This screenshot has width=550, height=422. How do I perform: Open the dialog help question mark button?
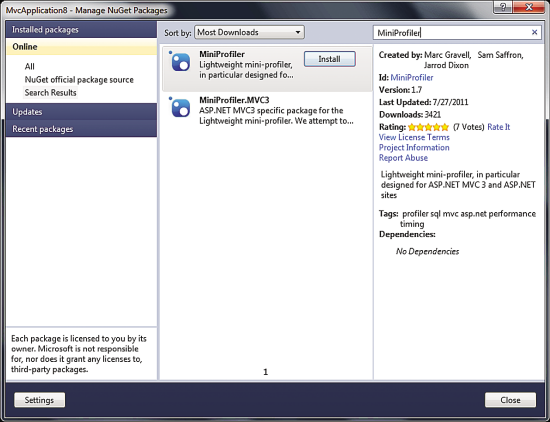(x=503, y=7)
